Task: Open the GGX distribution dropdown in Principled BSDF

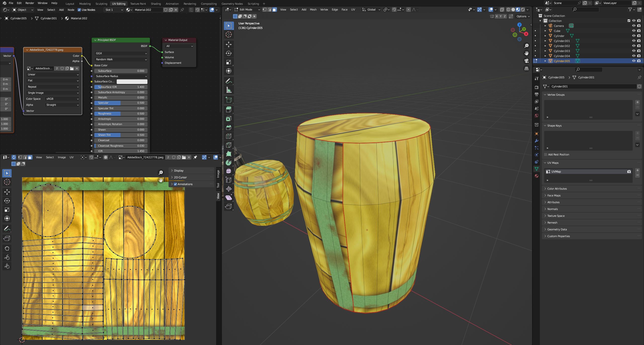Action: [121, 53]
